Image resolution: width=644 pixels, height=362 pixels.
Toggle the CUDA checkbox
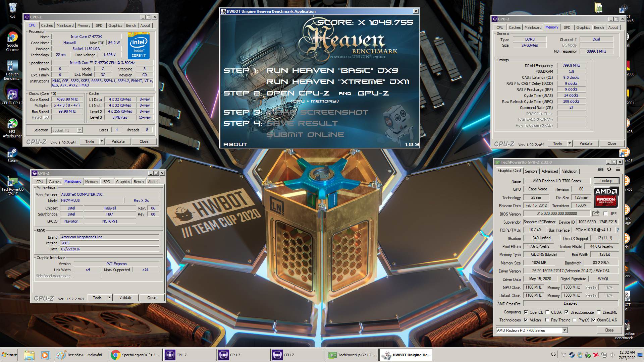pos(547,312)
